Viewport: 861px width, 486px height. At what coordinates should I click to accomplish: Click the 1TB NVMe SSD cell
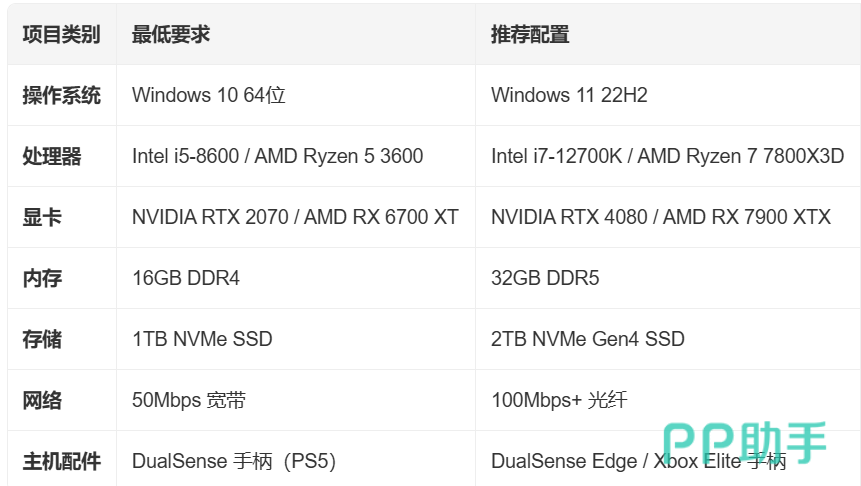click(x=296, y=339)
